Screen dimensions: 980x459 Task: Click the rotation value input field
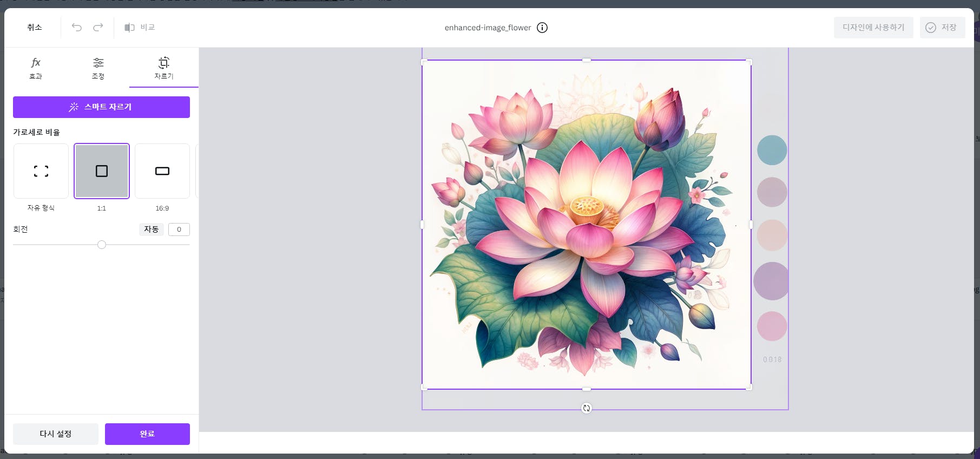click(179, 229)
